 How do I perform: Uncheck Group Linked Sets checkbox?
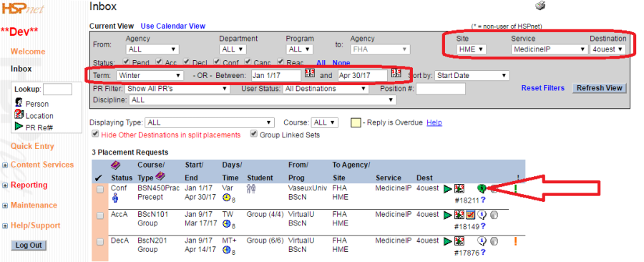click(x=253, y=134)
